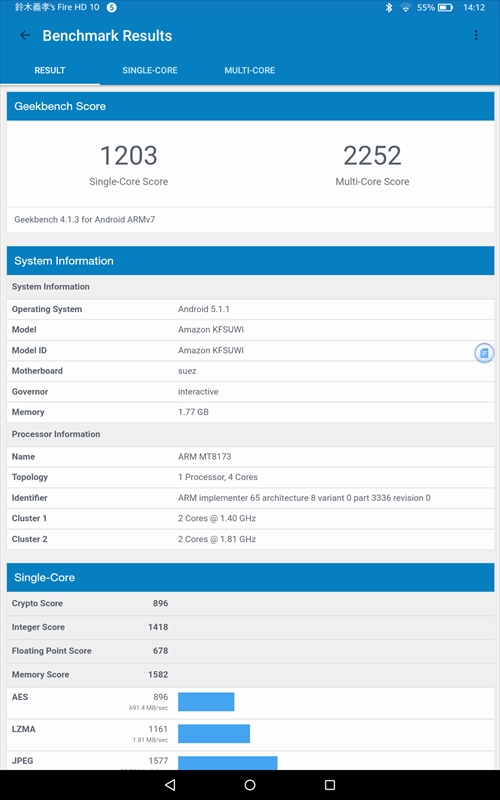Switch to the SINGLE-CORE tab
Image resolution: width=500 pixels, height=800 pixels.
point(149,70)
